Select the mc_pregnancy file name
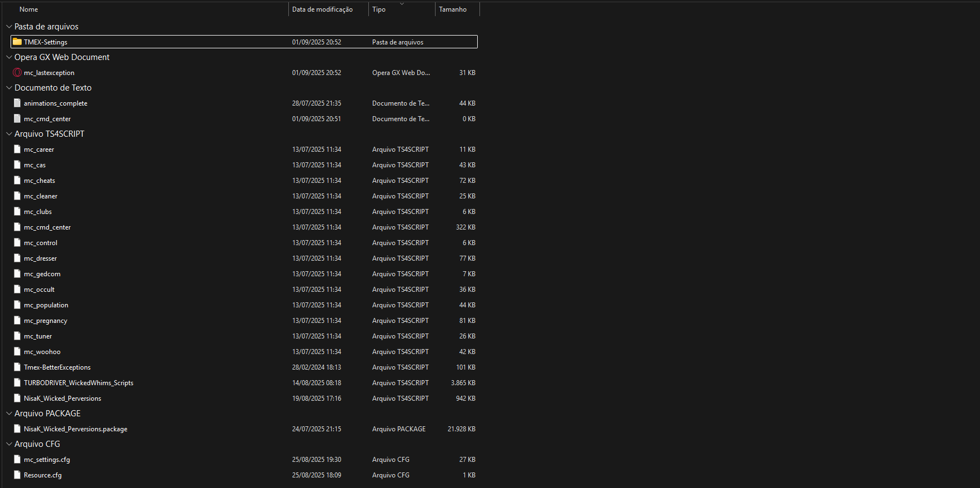980x488 pixels. click(x=46, y=321)
